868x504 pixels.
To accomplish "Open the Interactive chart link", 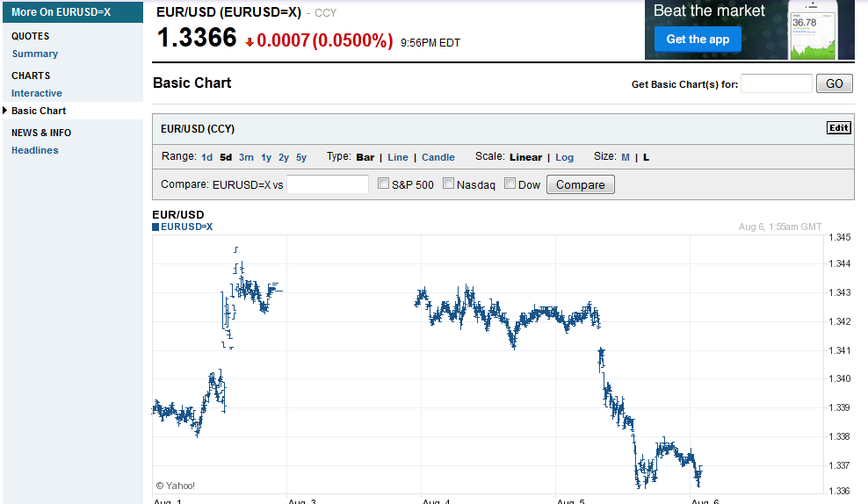I will coord(37,93).
